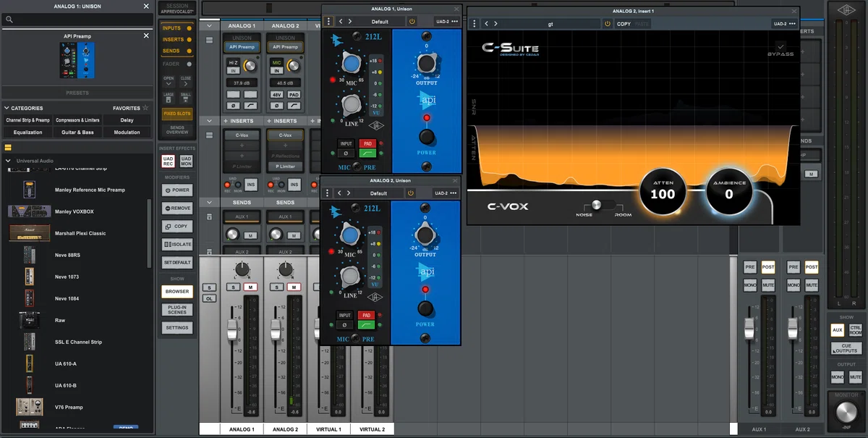Switch insert effects to UAD REC
This screenshot has height=438, width=868.
[169, 161]
